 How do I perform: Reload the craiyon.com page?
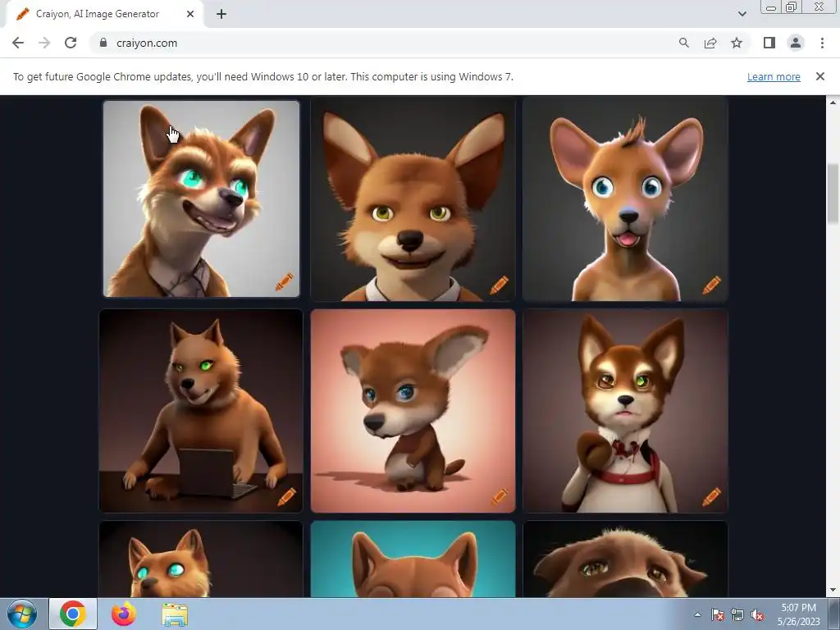71,43
